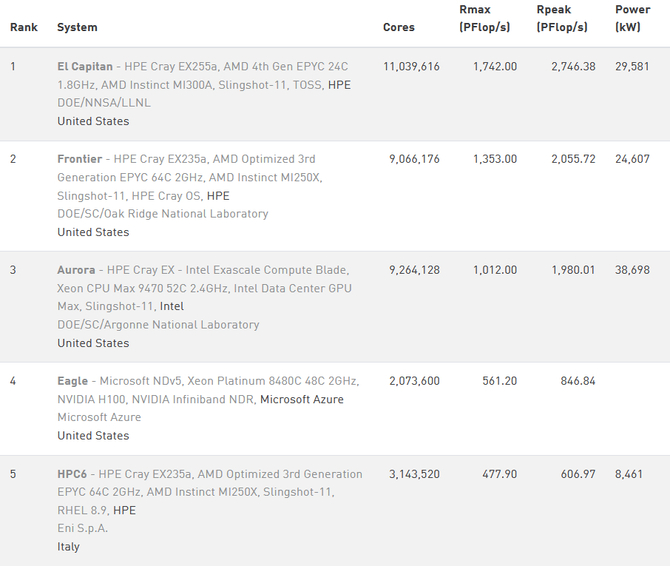This screenshot has width=670, height=566.
Task: Click the Microsoft Azure site link
Action: coord(99,417)
